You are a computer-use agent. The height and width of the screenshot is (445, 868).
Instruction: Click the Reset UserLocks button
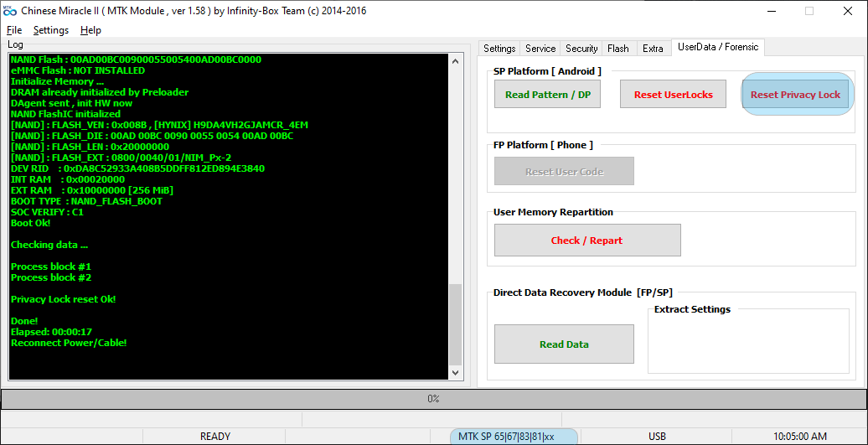click(673, 95)
